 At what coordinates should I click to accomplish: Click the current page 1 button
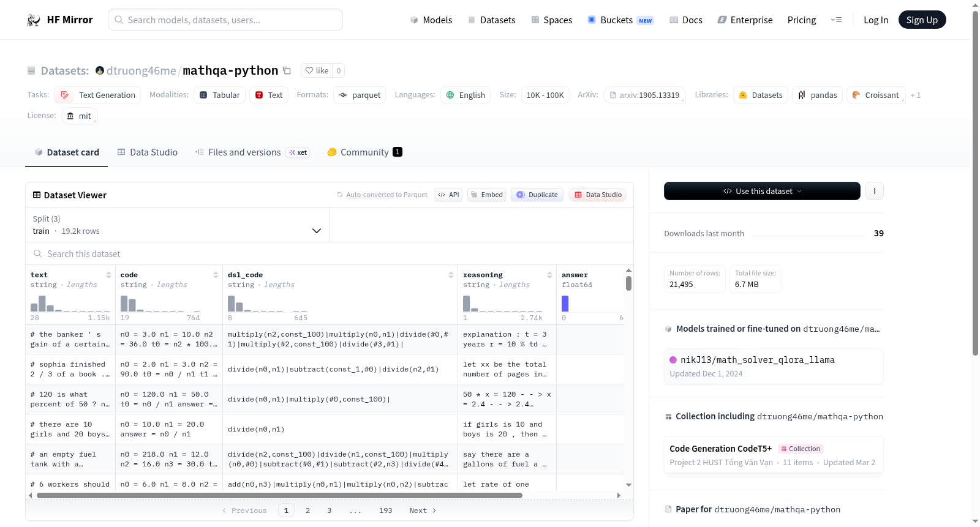tap(286, 510)
